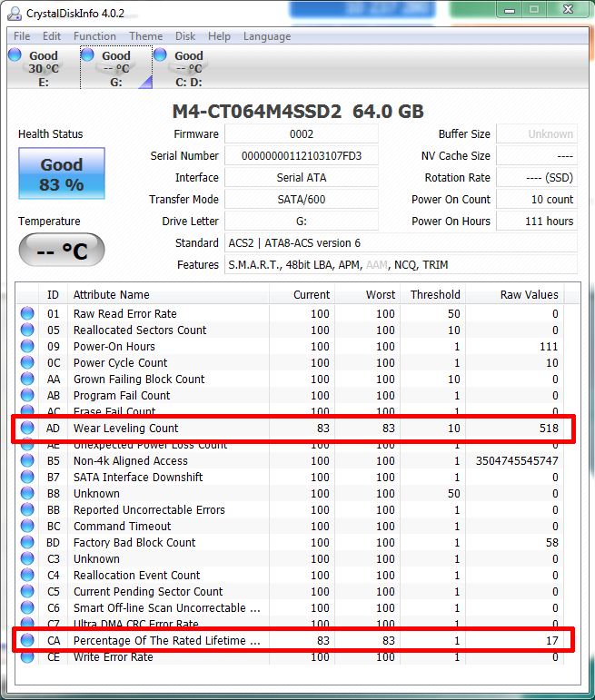Image resolution: width=595 pixels, height=700 pixels.
Task: Click the Rotation Rate field
Action: [537, 178]
